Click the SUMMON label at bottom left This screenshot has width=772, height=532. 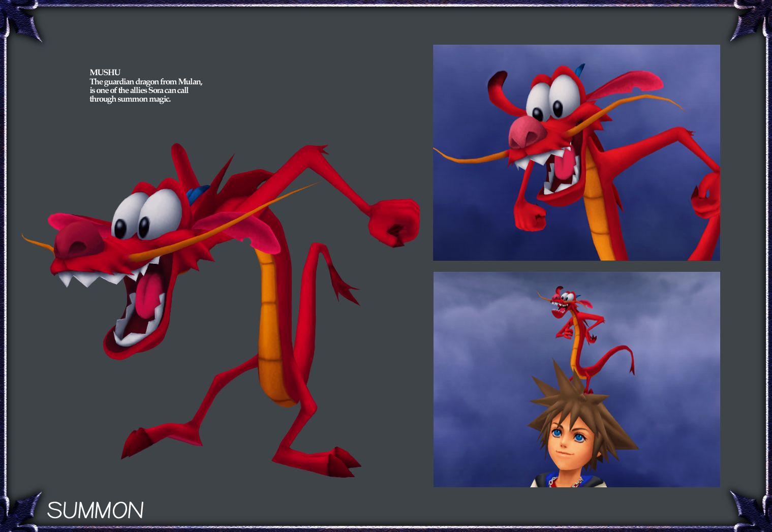[x=95, y=510]
